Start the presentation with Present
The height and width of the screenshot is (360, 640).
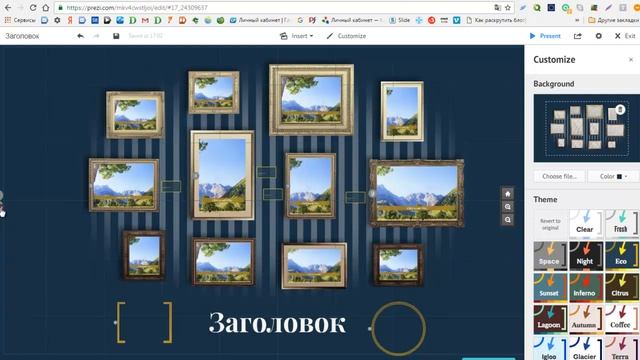545,36
